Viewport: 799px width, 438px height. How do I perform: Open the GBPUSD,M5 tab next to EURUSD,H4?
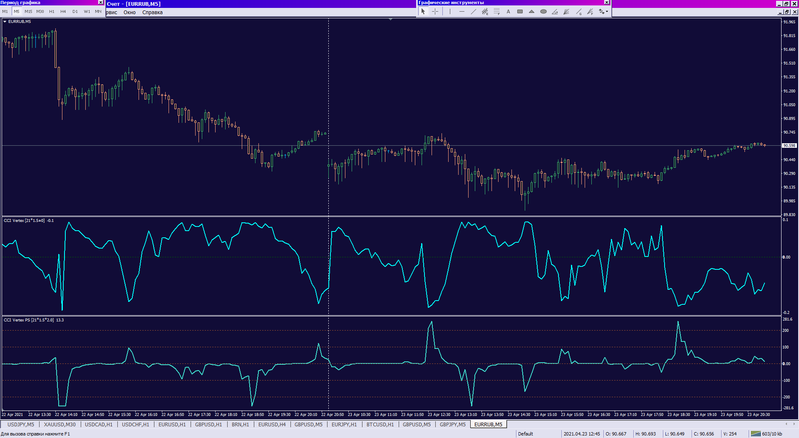(308, 424)
